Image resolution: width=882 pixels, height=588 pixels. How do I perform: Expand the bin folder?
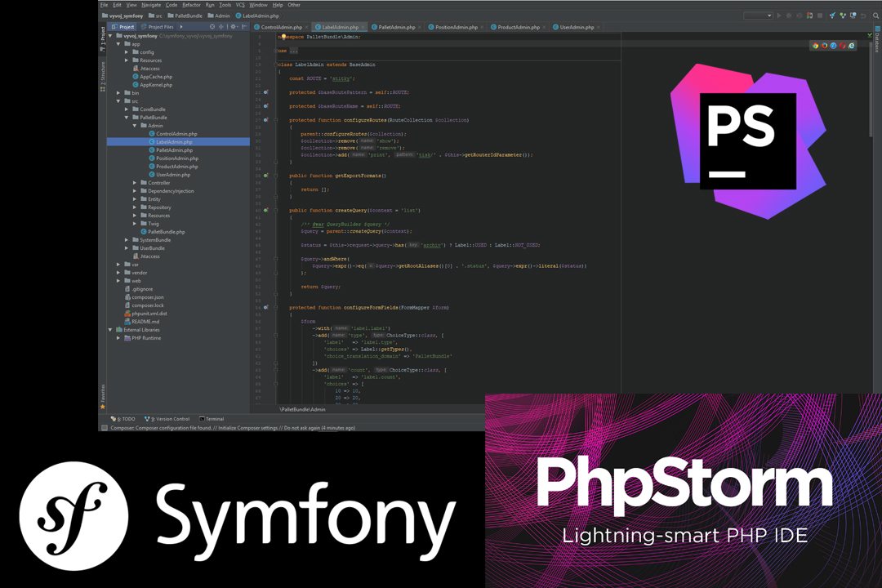click(x=118, y=93)
